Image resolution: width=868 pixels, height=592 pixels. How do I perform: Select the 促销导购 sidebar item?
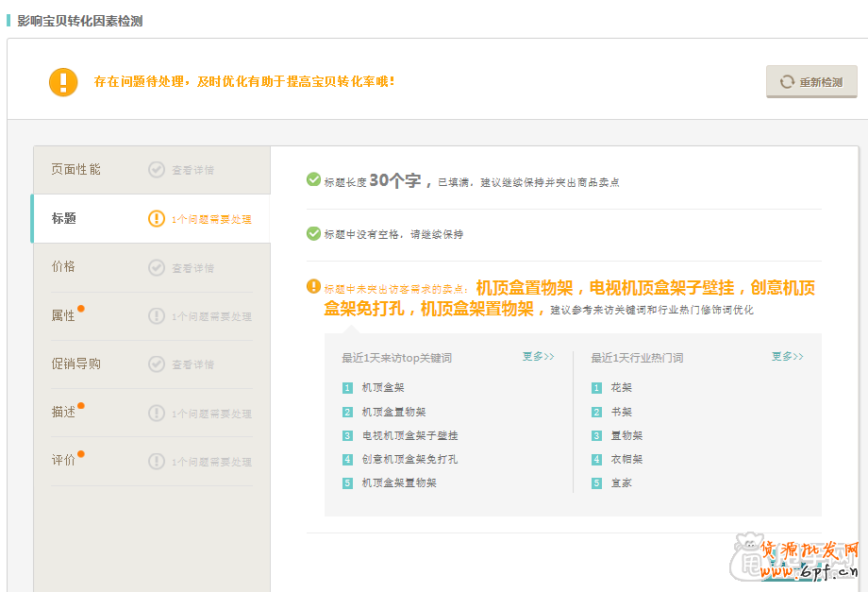coord(75,364)
